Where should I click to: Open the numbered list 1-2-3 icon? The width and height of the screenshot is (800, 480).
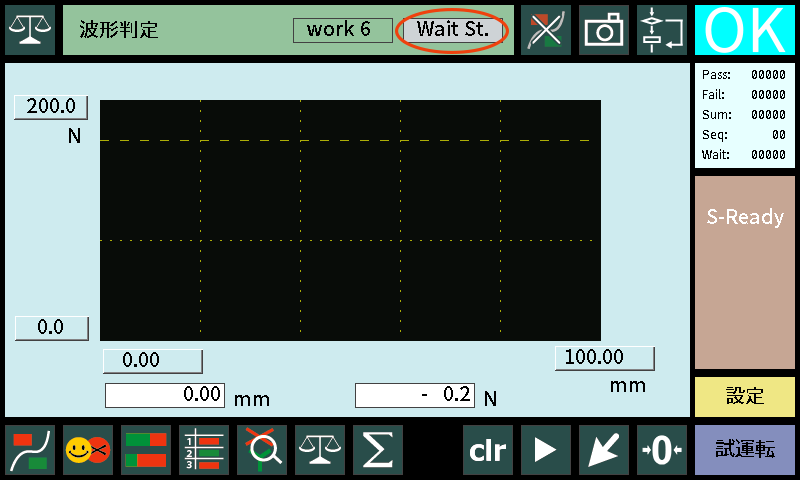click(204, 450)
